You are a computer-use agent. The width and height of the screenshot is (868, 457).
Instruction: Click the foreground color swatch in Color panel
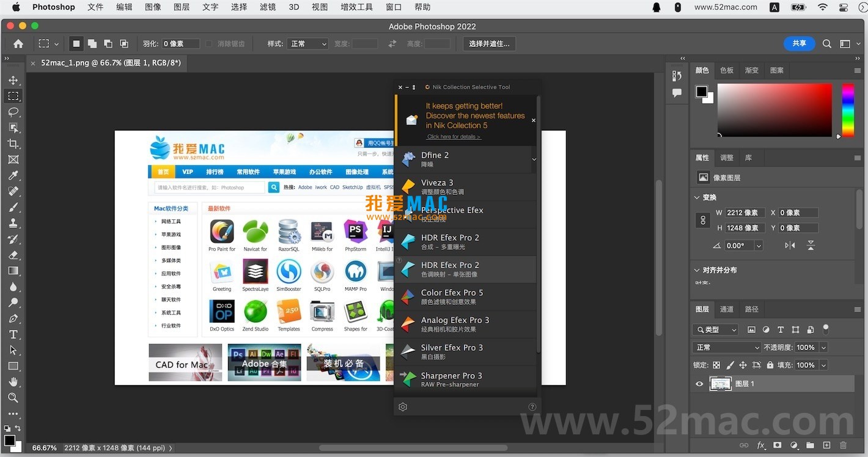pyautogui.click(x=701, y=92)
